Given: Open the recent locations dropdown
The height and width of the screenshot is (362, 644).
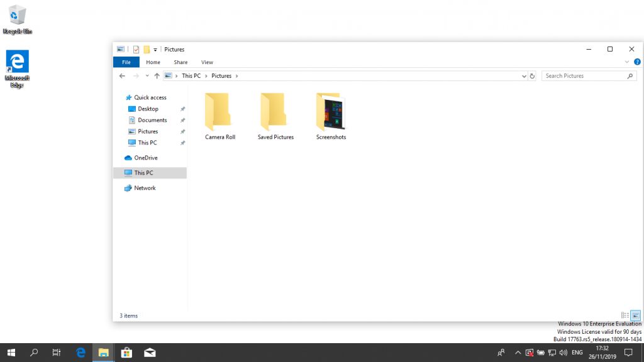Looking at the screenshot, I should coord(147,76).
